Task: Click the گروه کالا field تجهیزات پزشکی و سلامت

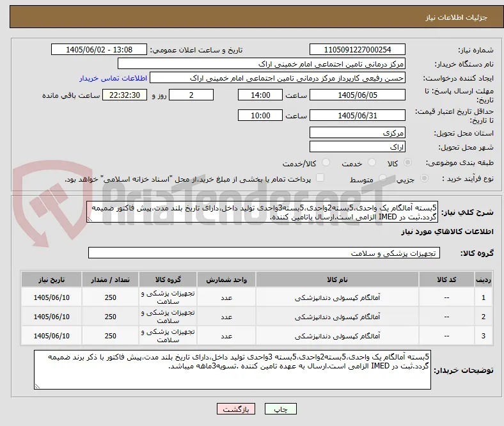Action: (x=264, y=253)
